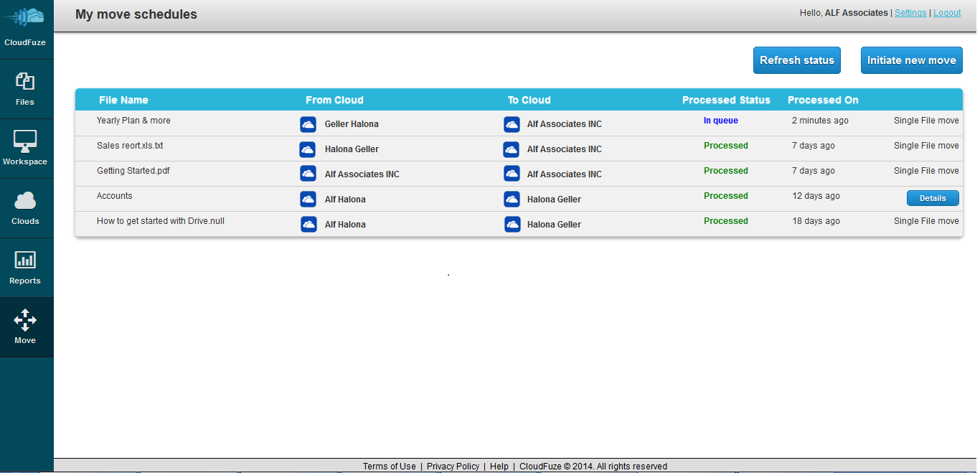980x473 pixels.
Task: Click From Cloud icon for Getting Started.pdf row
Action: (308, 174)
